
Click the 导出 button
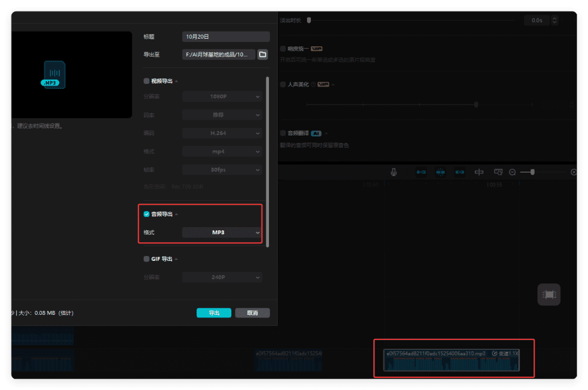(214, 313)
